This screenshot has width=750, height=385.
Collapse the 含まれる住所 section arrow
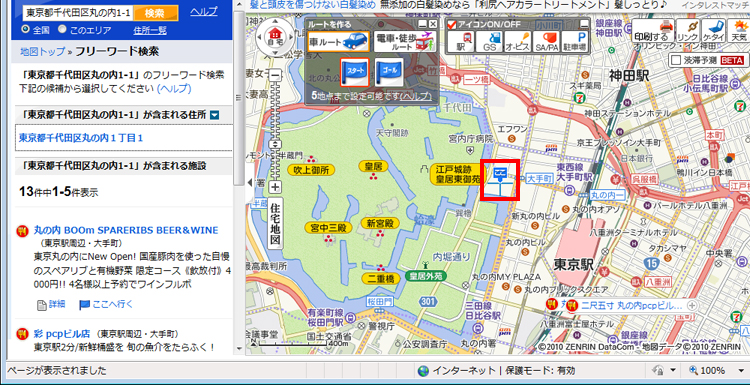click(214, 115)
